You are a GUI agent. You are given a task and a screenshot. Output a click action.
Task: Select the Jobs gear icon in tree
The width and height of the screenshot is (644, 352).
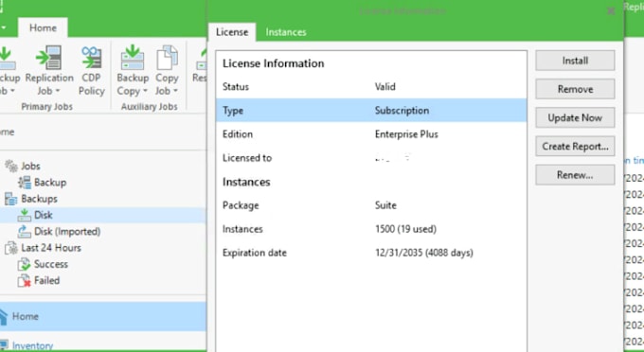tap(11, 166)
